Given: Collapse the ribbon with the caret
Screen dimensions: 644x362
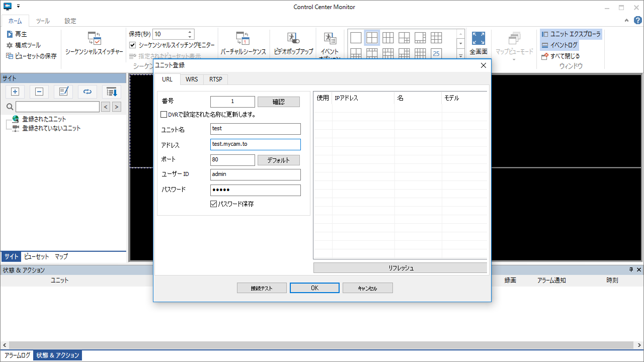Looking at the screenshot, I should click(x=627, y=21).
